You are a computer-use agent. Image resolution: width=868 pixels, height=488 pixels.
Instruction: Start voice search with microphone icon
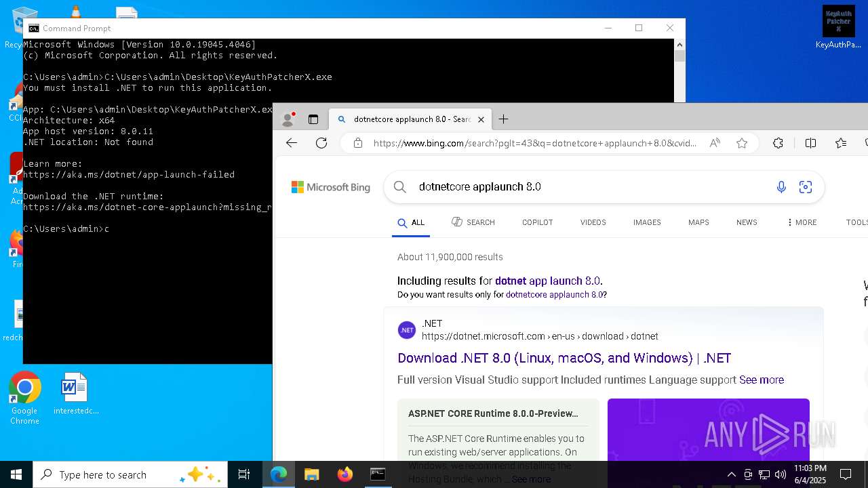click(781, 187)
